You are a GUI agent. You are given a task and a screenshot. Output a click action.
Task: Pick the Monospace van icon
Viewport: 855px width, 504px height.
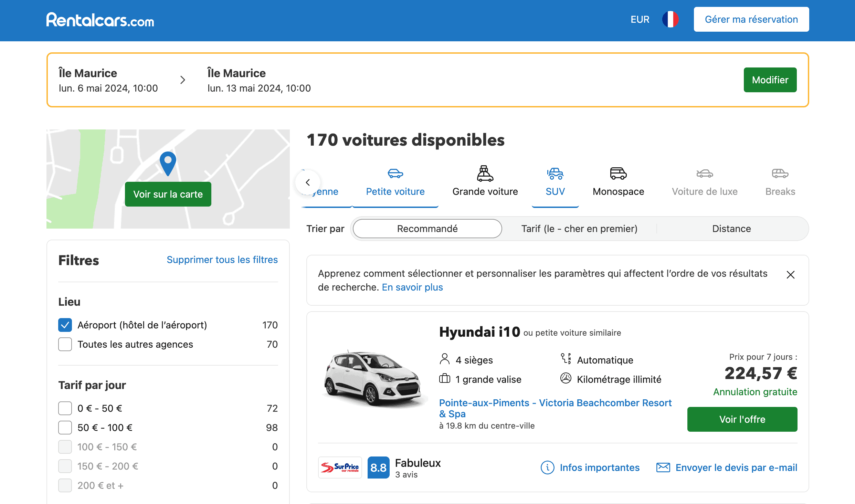tap(618, 173)
